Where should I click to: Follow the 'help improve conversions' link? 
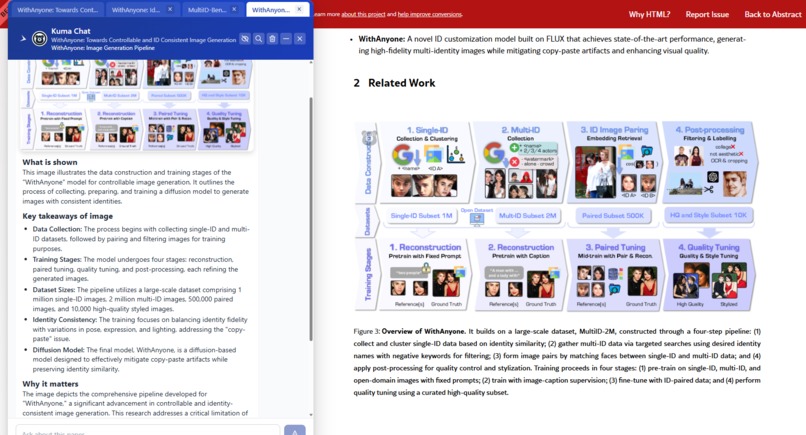430,14
